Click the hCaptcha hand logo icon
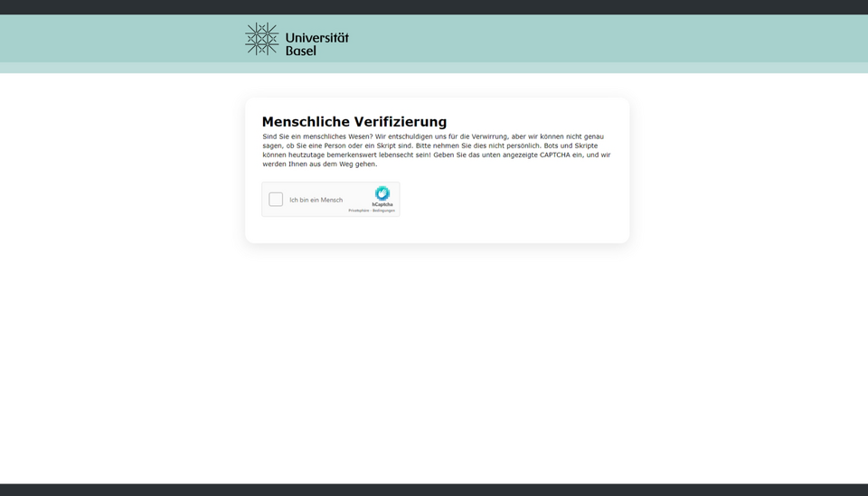Screen dimensions: 868x496 click(382, 193)
